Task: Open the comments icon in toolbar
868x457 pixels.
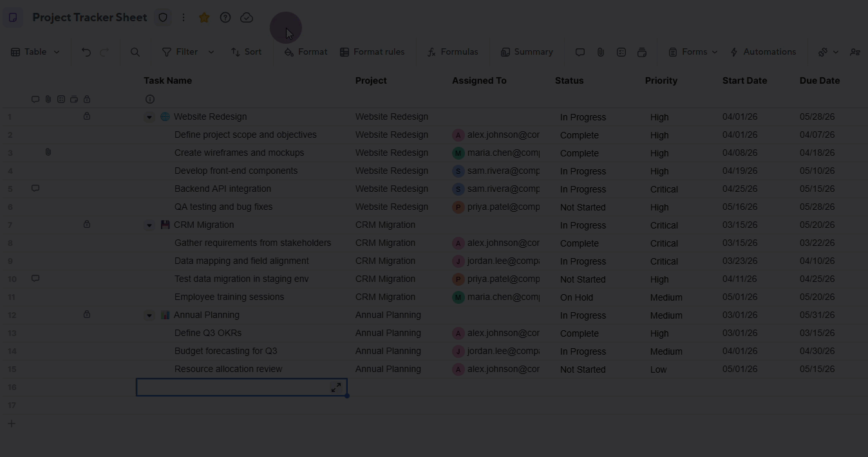Action: [580, 52]
